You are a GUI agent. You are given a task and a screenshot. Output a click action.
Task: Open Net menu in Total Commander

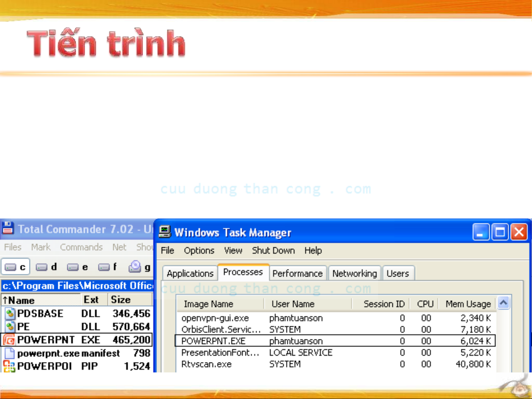click(119, 247)
